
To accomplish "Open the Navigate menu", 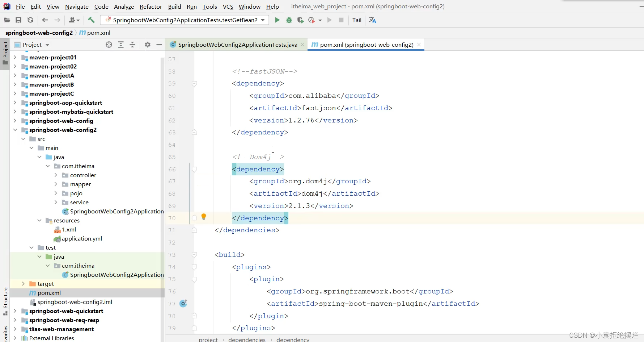I will click(x=77, y=7).
